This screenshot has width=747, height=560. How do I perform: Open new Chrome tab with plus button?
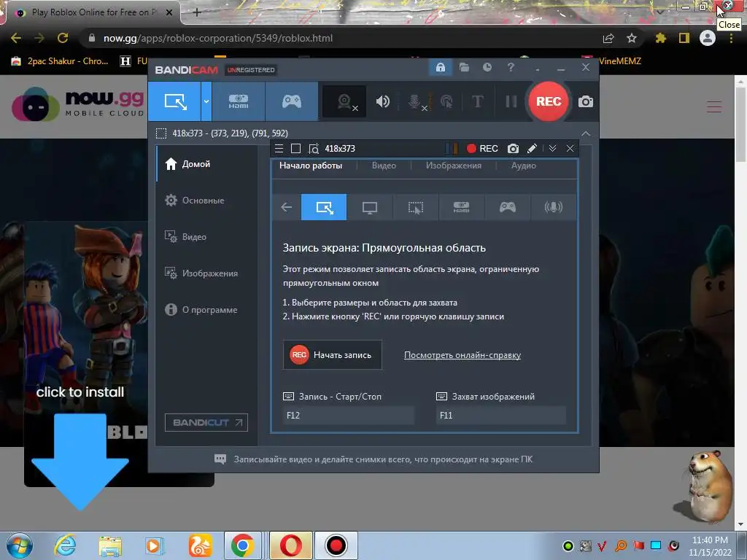[197, 12]
